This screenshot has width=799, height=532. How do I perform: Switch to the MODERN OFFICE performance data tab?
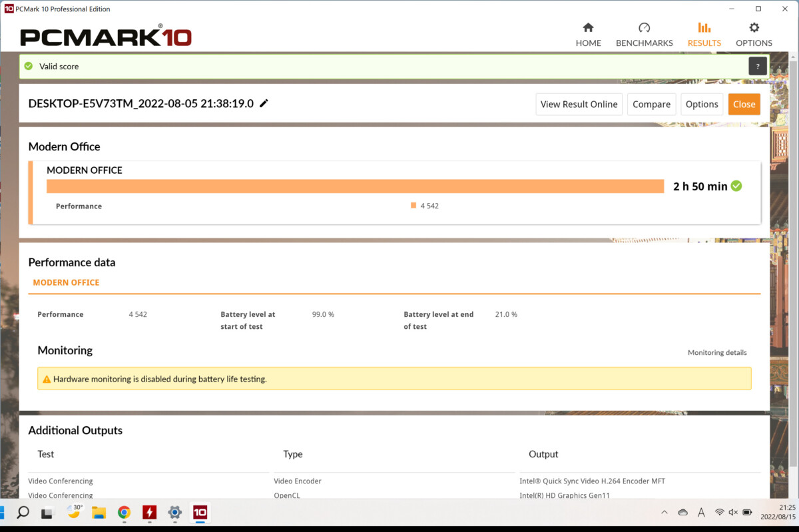pyautogui.click(x=66, y=282)
